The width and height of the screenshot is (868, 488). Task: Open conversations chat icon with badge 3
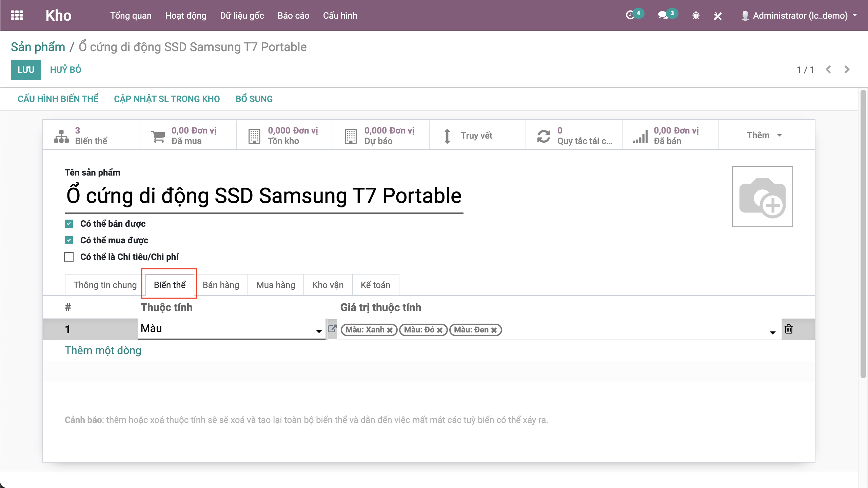click(663, 16)
